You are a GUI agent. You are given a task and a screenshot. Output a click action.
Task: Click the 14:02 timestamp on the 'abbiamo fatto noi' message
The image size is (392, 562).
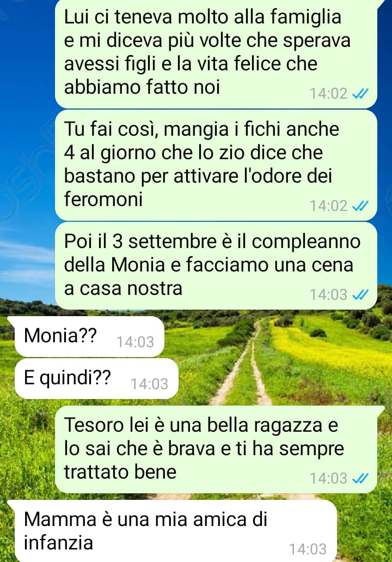point(329,94)
